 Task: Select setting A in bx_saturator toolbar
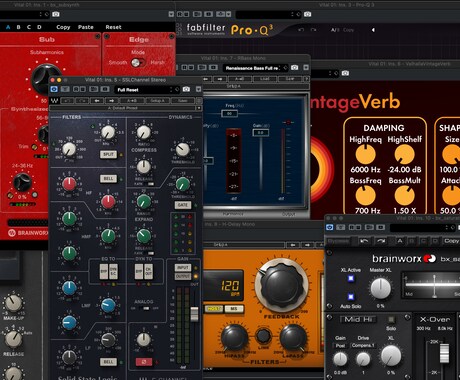(x=400, y=241)
